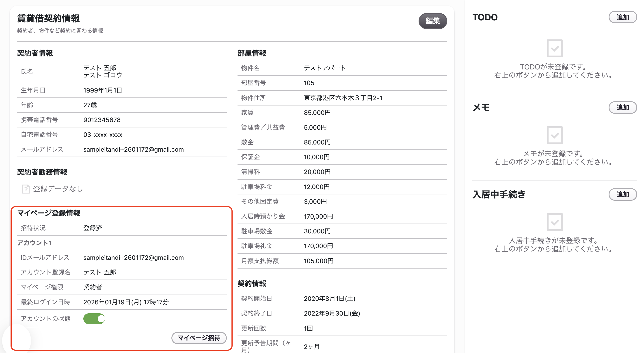Click the 契約情報 section heading
The height and width of the screenshot is (353, 644).
point(252,284)
